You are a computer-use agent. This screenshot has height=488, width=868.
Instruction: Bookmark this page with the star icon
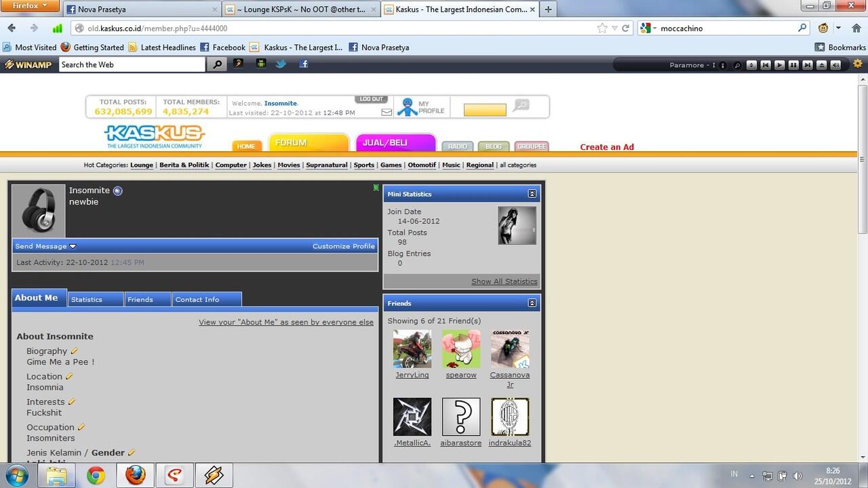[602, 28]
